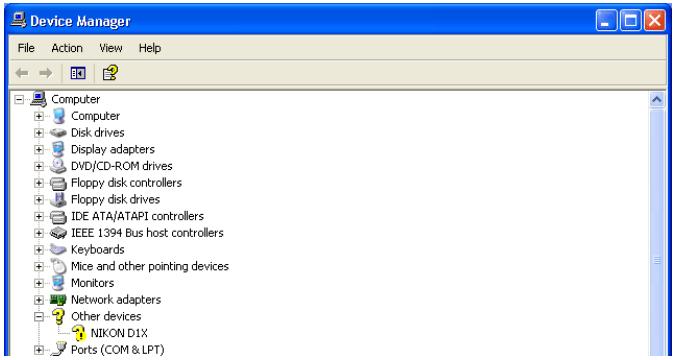Click the Device Manager title bar icon
This screenshot has height=360, width=676.
pyautogui.click(x=18, y=20)
